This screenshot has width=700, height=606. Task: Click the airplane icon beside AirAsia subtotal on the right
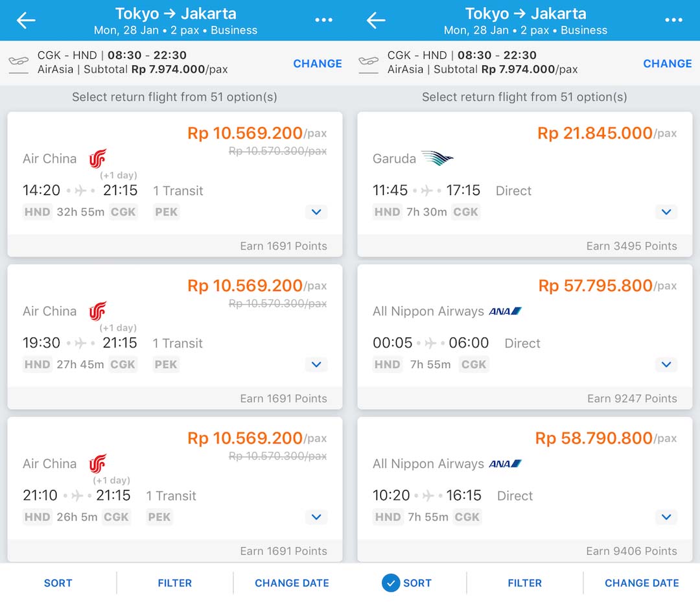click(x=369, y=63)
